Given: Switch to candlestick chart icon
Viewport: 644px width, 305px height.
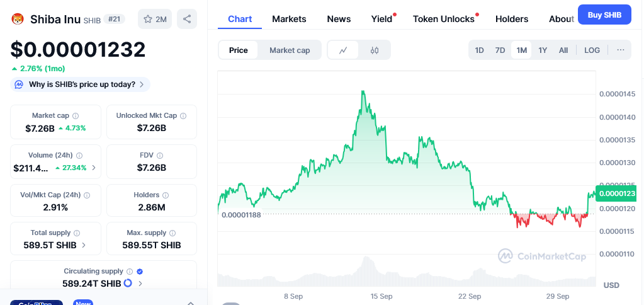Looking at the screenshot, I should [x=375, y=50].
